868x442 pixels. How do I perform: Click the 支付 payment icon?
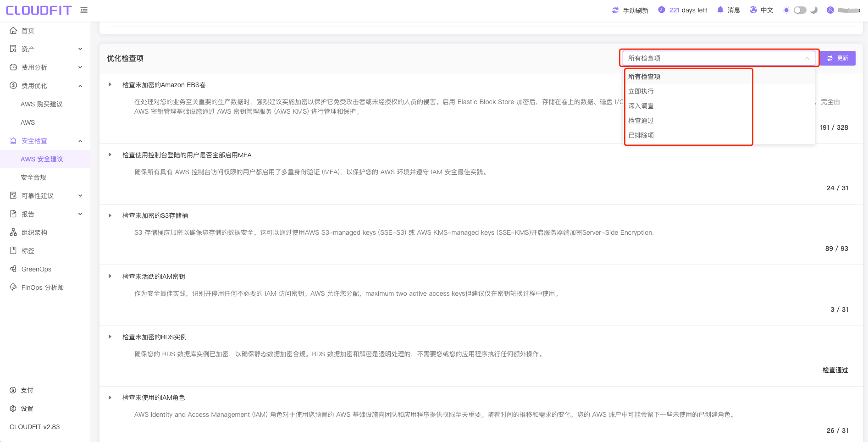click(x=13, y=390)
